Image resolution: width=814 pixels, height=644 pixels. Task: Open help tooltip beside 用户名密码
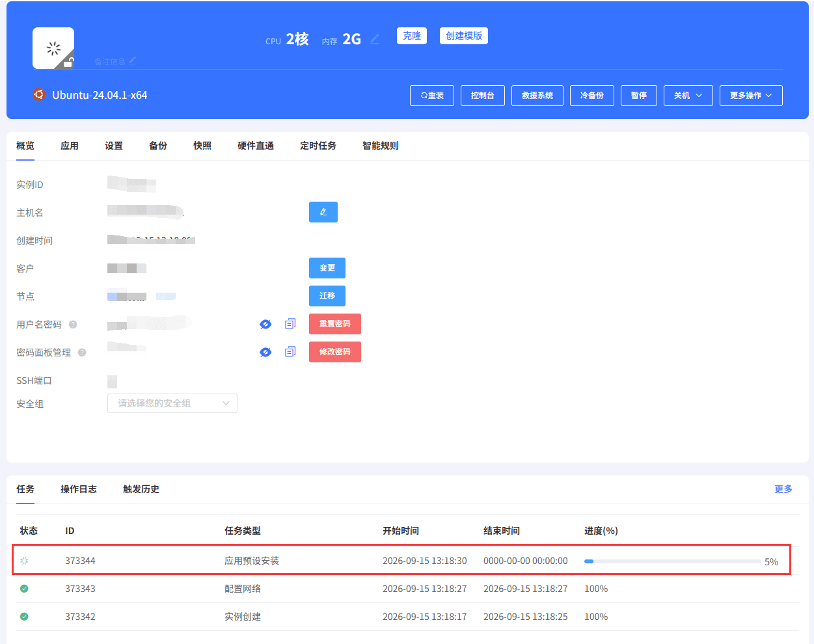coord(73,325)
